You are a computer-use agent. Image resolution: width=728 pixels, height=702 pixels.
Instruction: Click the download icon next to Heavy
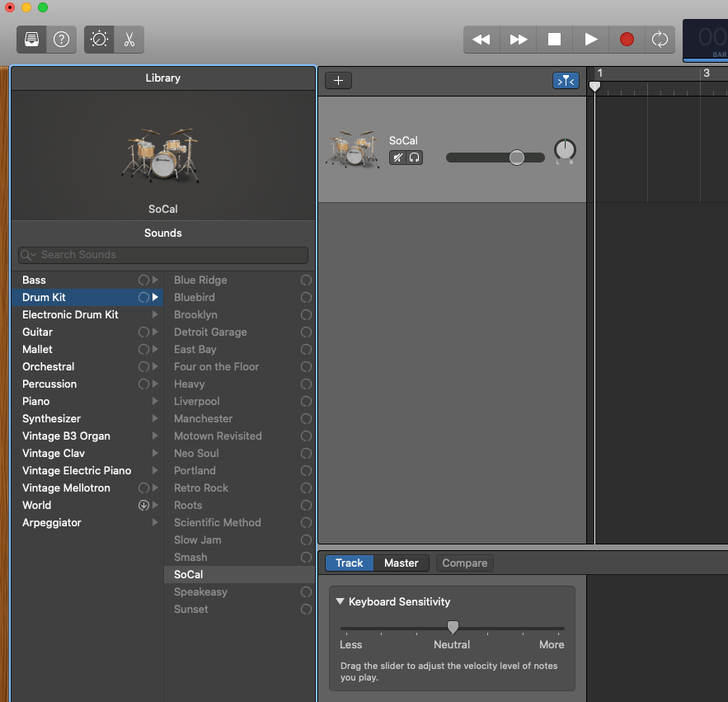click(x=306, y=384)
